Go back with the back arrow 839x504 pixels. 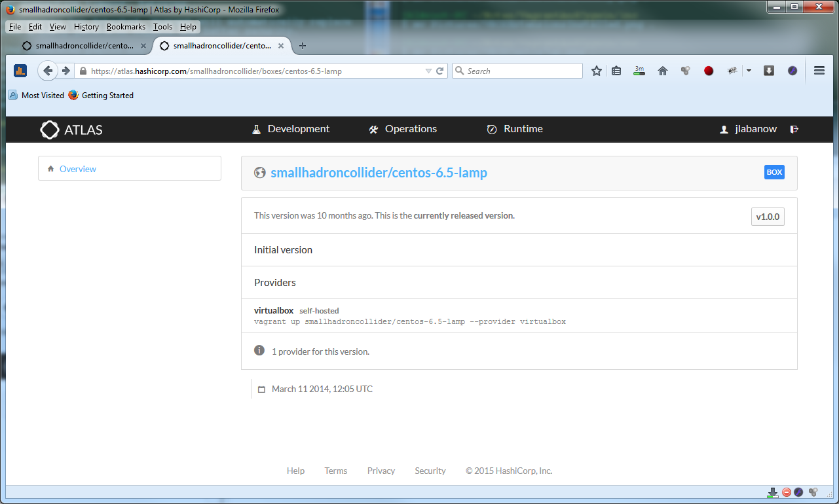click(x=47, y=71)
